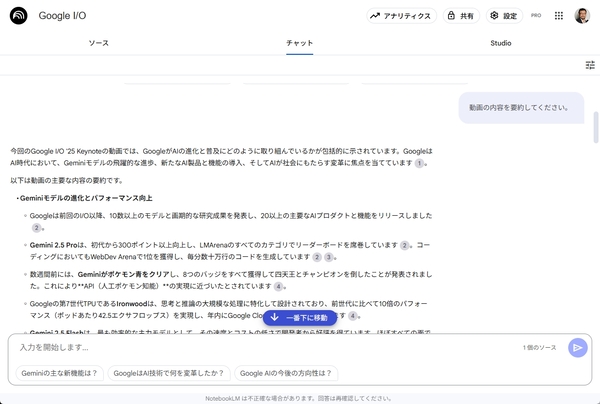The height and width of the screenshot is (404, 600).
Task: Click bold text Geminiがポケモン青をクリア
Action: coord(123,274)
